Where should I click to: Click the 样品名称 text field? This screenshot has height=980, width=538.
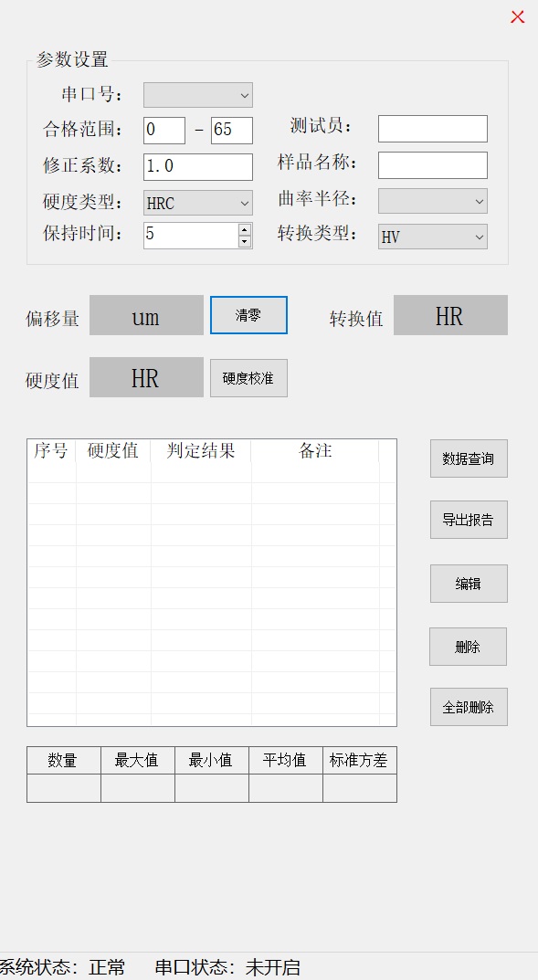coord(432,165)
